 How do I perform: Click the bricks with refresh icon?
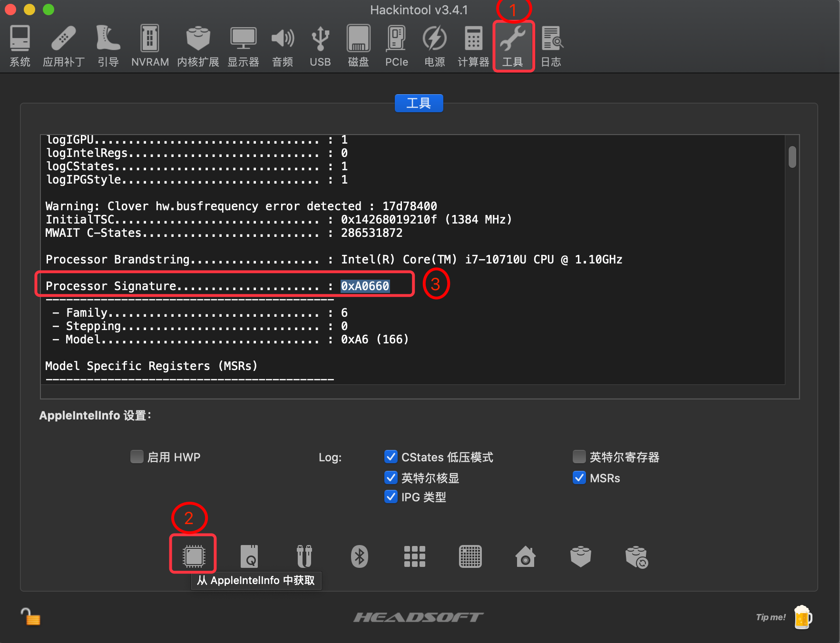click(637, 557)
